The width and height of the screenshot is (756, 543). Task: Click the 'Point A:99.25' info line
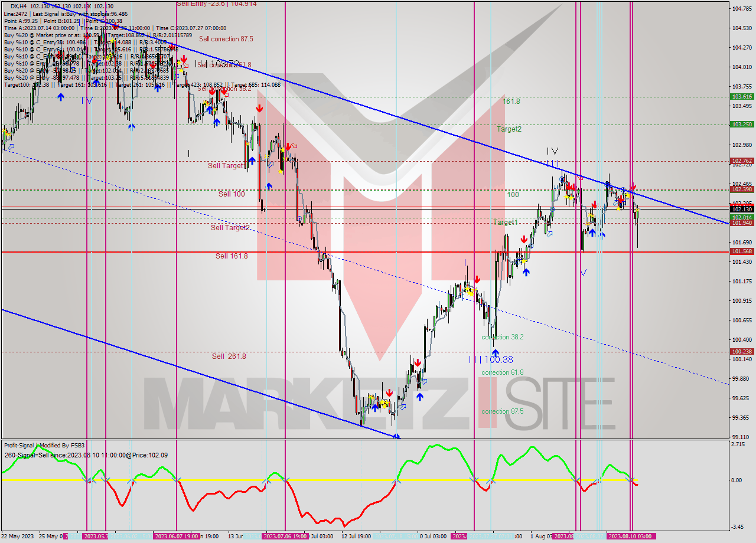[x=63, y=21]
